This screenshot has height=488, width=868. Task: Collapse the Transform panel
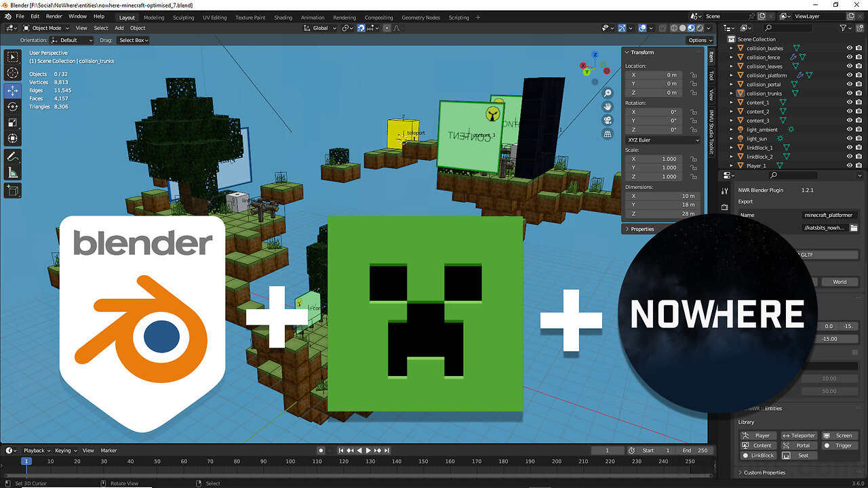pos(642,52)
